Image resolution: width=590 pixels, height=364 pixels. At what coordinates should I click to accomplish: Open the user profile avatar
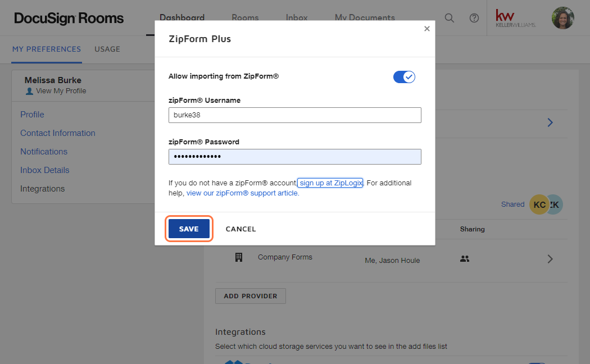coord(563,18)
